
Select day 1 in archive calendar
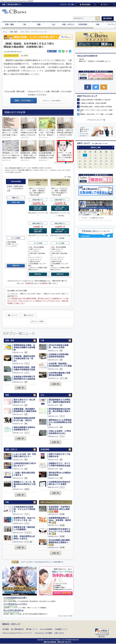tap(85, 155)
